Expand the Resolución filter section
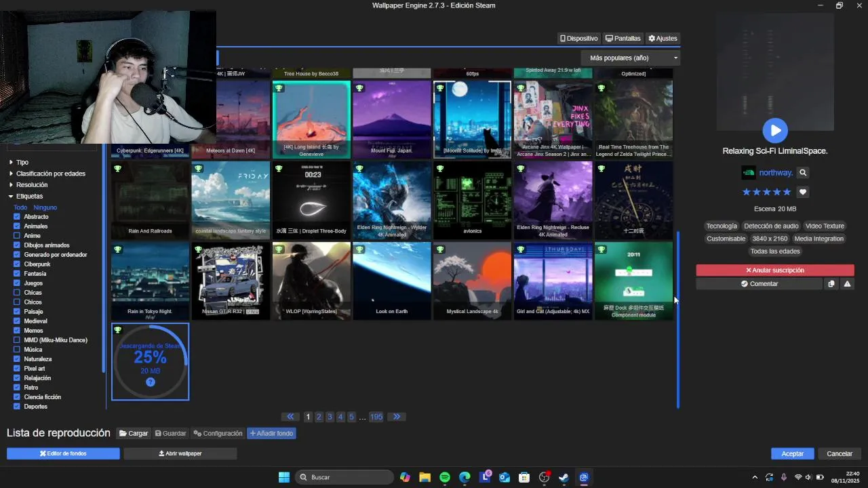Viewport: 868px width, 488px height. pos(28,185)
